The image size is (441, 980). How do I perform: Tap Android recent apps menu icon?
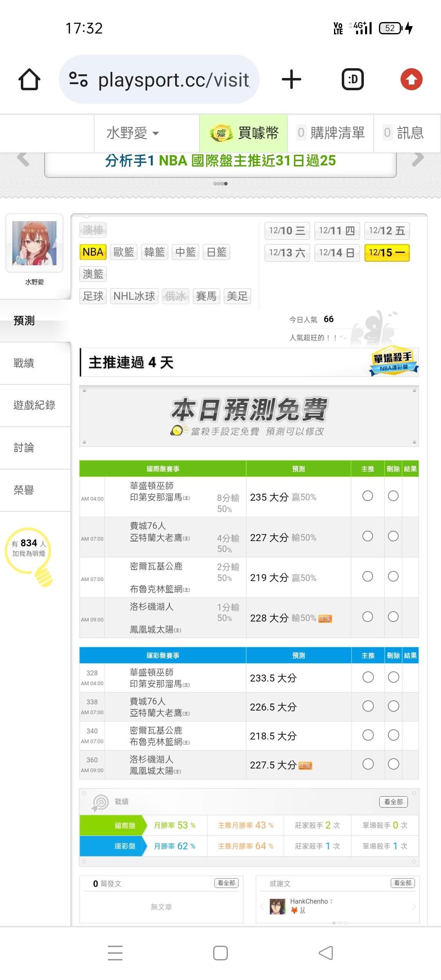coord(115,953)
